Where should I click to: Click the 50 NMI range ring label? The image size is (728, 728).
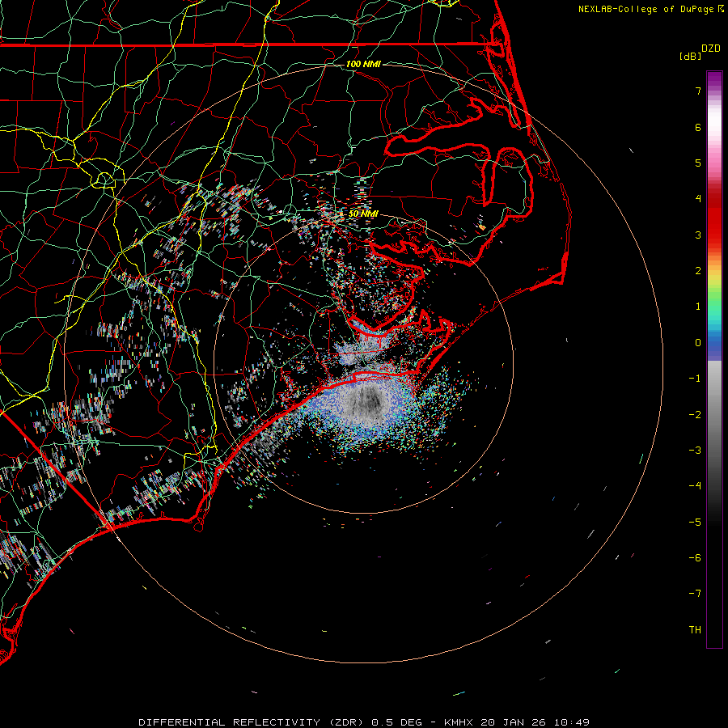[363, 214]
